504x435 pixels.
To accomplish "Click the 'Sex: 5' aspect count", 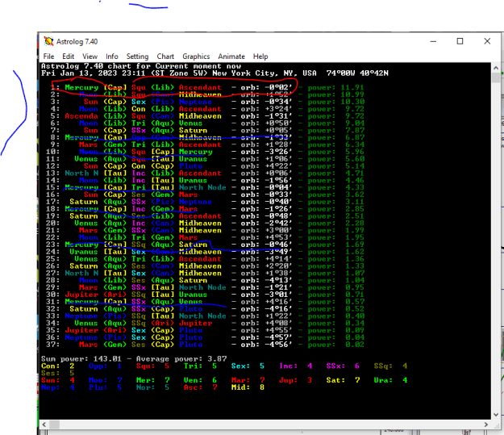I will [x=248, y=366].
